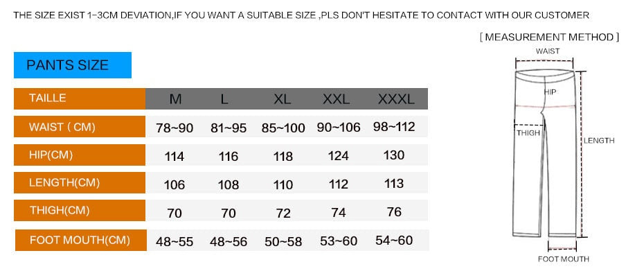Click the XXXL size column header
Image resolution: width=644 pixels, height=278 pixels.
pyautogui.click(x=396, y=99)
